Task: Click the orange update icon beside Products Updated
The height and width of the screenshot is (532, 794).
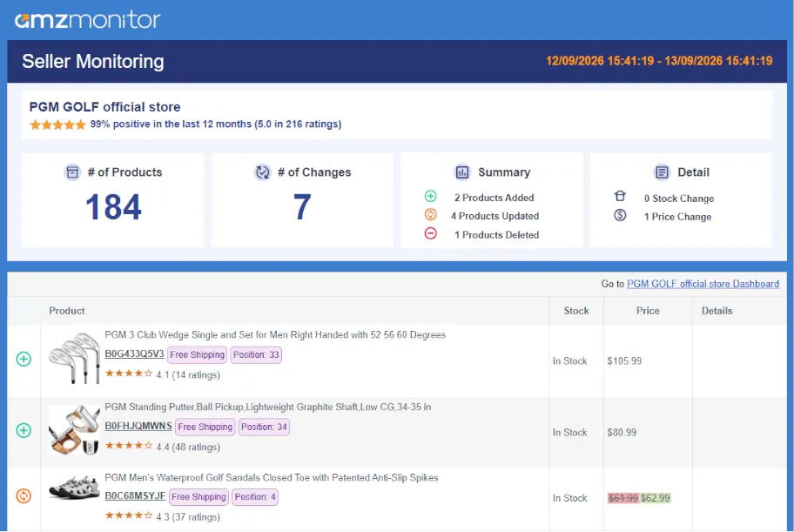Action: [430, 215]
